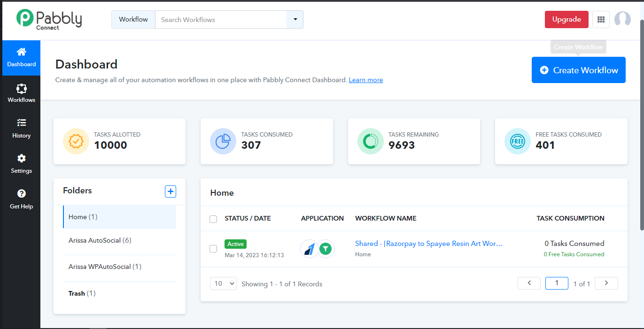The image size is (644, 329).
Task: Click the 0 Free Tasks Consumed text
Action: [x=574, y=254]
